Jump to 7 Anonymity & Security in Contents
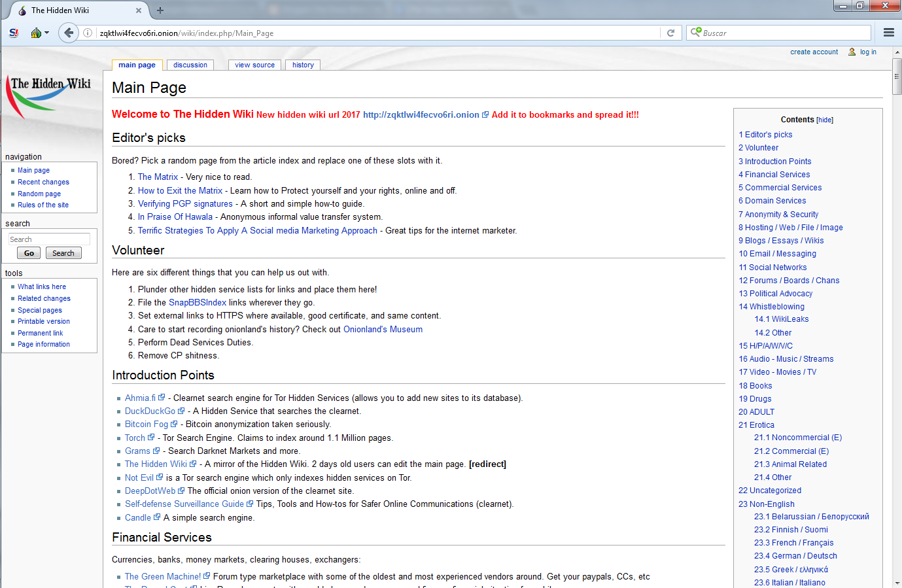Viewport: 902px width, 588px height. [778, 214]
